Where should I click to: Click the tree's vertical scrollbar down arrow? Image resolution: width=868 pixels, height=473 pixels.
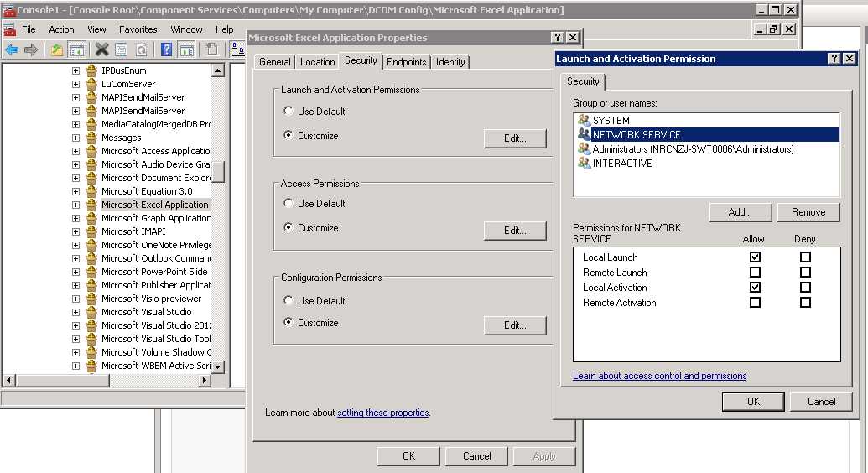click(217, 366)
